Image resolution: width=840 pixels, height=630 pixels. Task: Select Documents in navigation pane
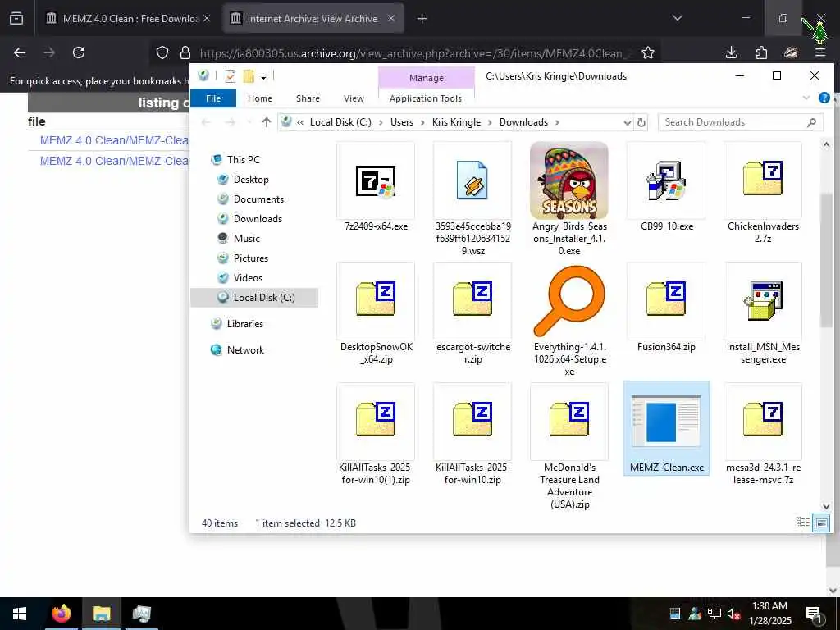tap(258, 199)
